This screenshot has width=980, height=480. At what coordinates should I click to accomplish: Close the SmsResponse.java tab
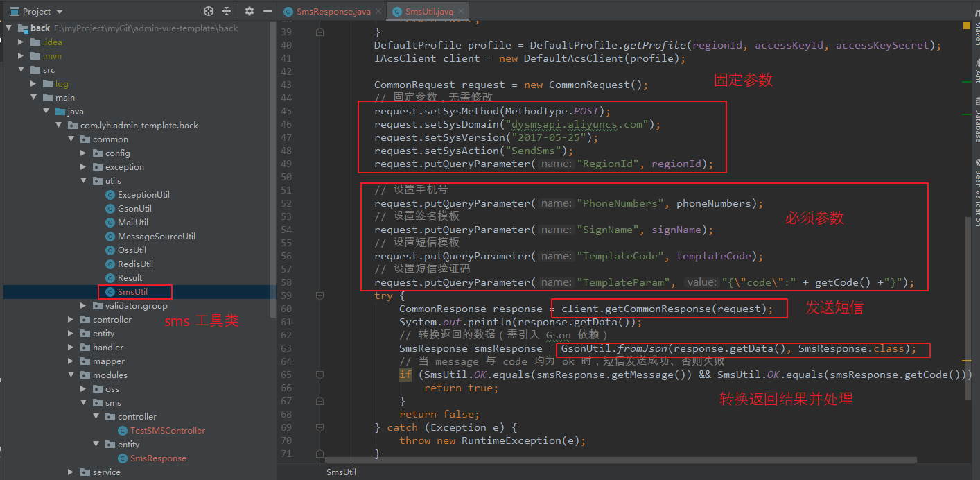(378, 12)
